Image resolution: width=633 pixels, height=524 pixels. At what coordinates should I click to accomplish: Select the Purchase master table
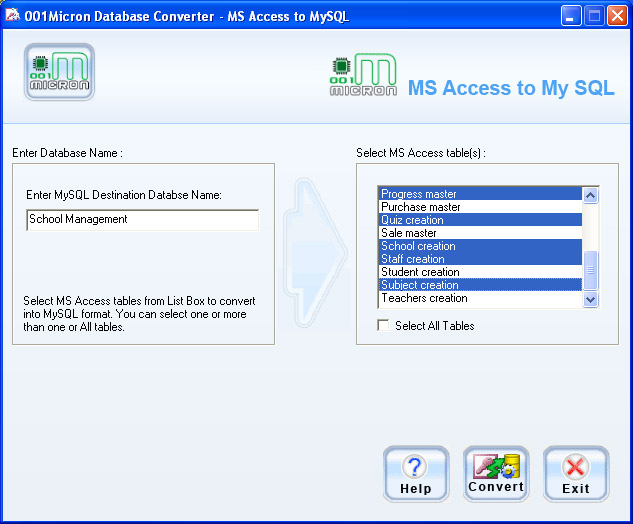(x=481, y=207)
